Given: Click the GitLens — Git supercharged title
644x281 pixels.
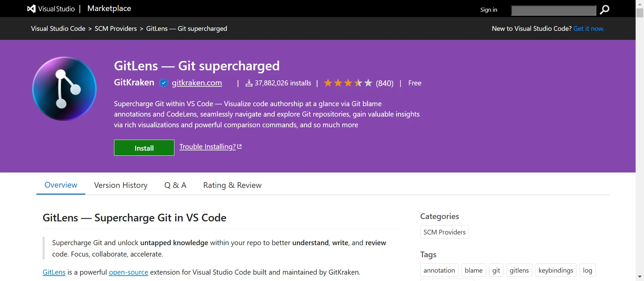Looking at the screenshot, I should click(x=197, y=66).
